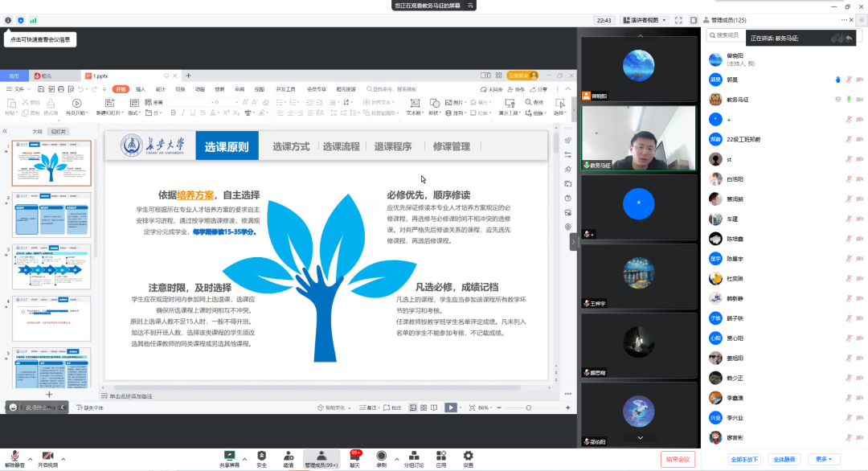Open the 共享屏幕 screen share icon

231,455
